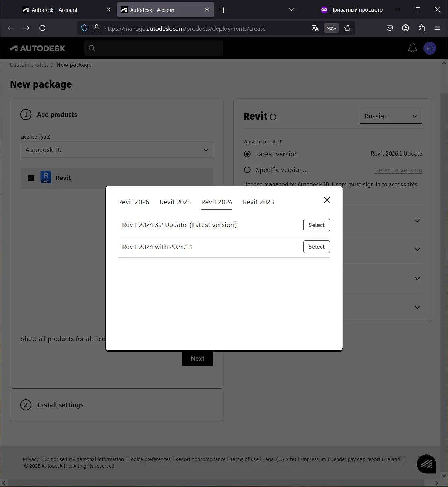Open the chat assistant floating icon
The height and width of the screenshot is (487, 448).
pyautogui.click(x=426, y=464)
